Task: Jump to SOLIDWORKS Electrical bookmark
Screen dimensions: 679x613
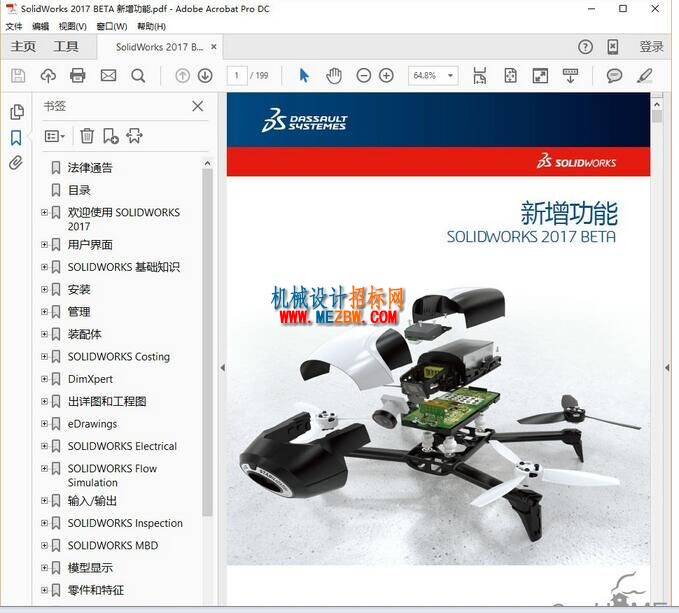Action: click(x=122, y=446)
